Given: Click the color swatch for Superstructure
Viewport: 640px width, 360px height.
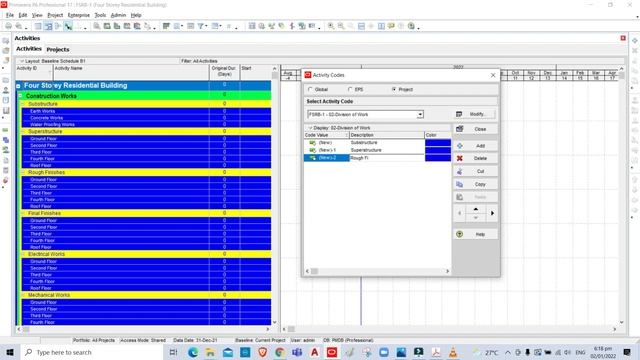Looking at the screenshot, I should pos(438,150).
